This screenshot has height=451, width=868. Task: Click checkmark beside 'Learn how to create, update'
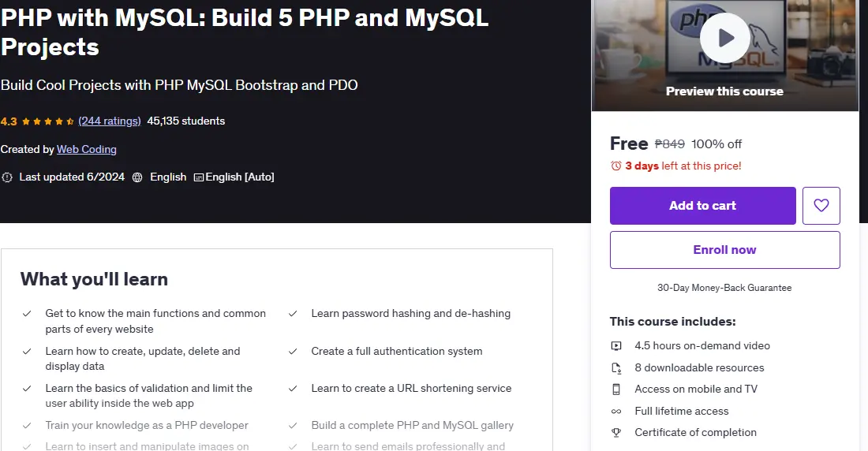[x=27, y=352]
